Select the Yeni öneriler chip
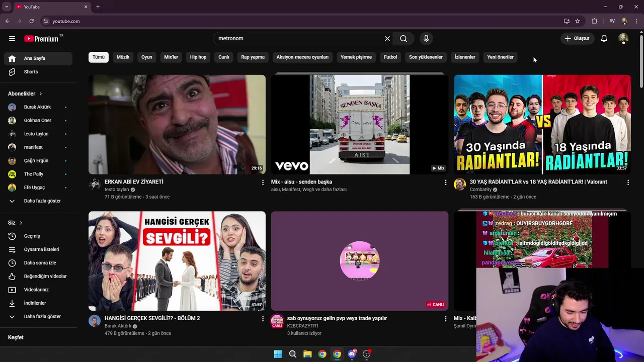This screenshot has width=644, height=362. (500, 57)
